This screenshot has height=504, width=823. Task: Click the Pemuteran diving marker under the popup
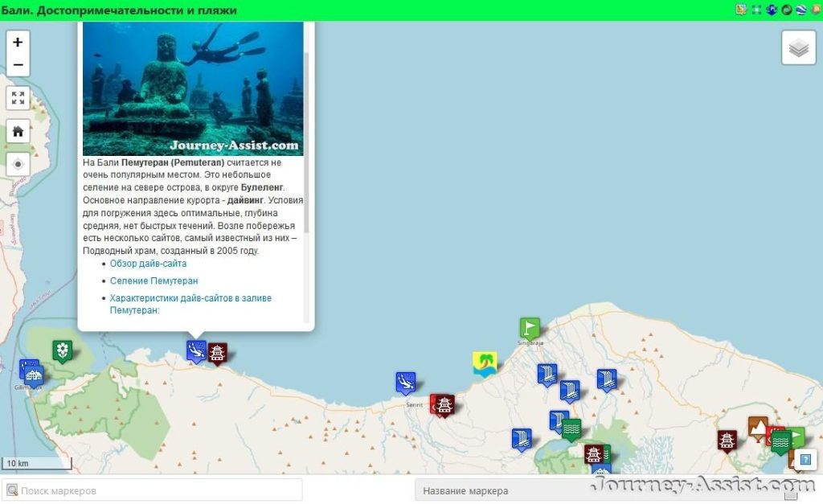click(196, 351)
